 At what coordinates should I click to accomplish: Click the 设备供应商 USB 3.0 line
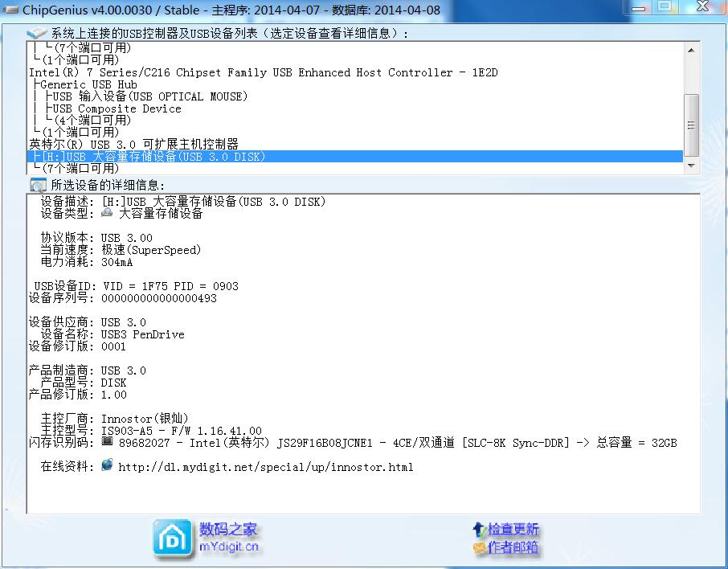tap(88, 322)
